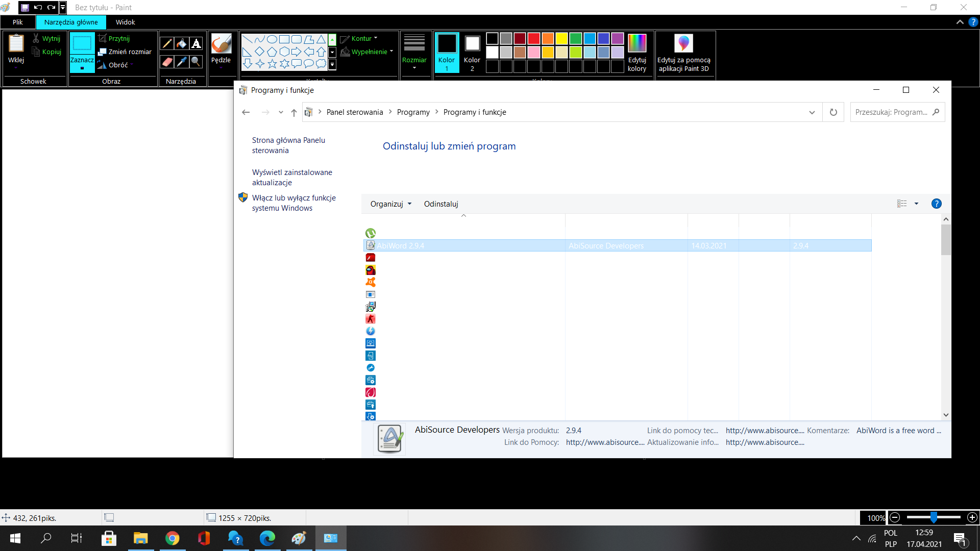The image size is (980, 551).
Task: Click the Zmień rozmiar resize icon
Action: click(x=102, y=52)
